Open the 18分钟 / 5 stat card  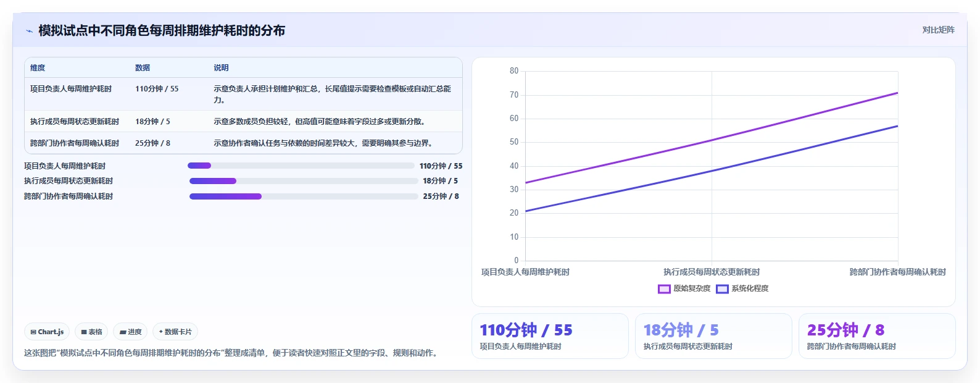pos(713,336)
